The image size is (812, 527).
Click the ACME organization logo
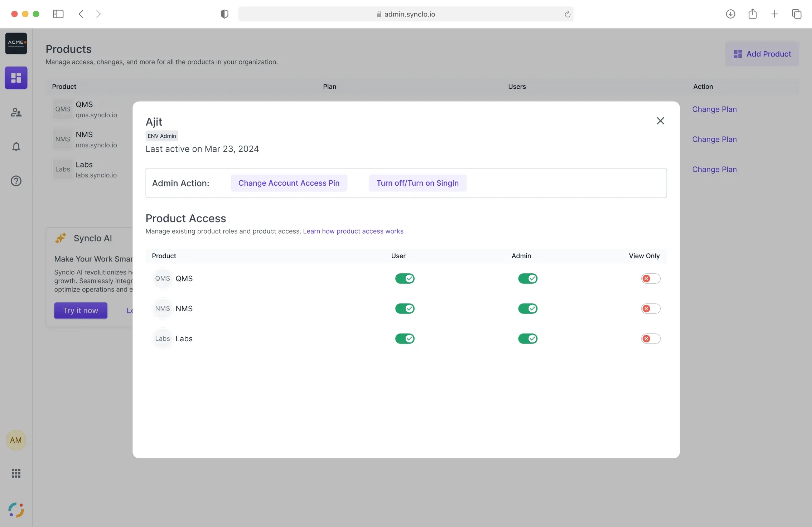16,43
